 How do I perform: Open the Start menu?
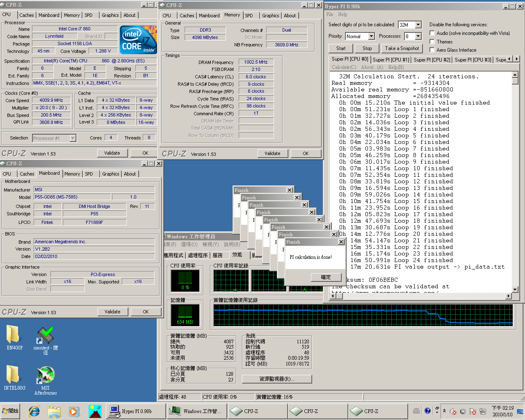coord(11,411)
